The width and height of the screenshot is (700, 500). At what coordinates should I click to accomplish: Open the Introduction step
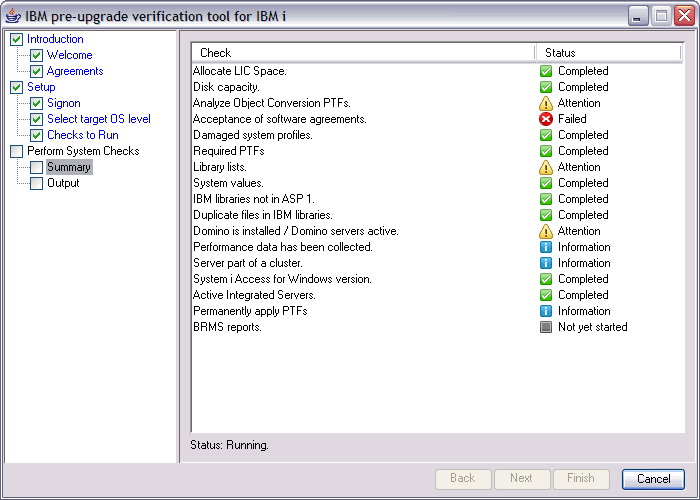pyautogui.click(x=55, y=39)
